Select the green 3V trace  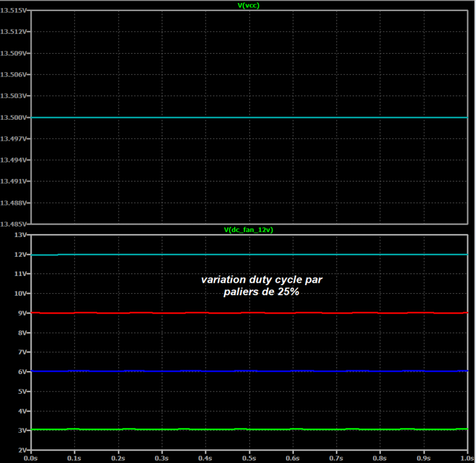(249, 429)
